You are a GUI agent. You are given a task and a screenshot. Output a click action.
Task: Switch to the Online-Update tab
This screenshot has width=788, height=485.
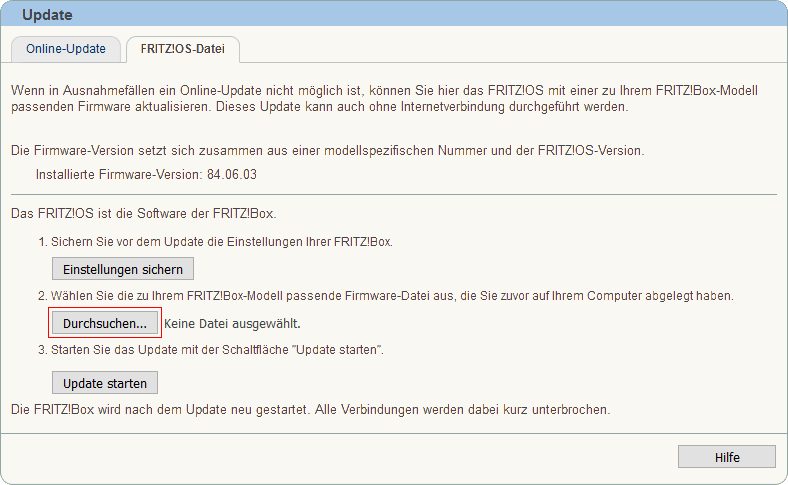66,49
